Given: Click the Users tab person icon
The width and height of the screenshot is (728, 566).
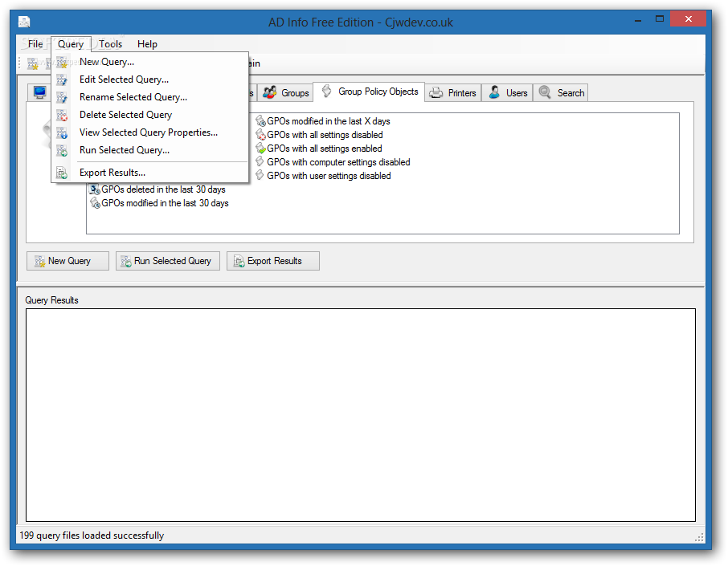Looking at the screenshot, I should click(494, 92).
